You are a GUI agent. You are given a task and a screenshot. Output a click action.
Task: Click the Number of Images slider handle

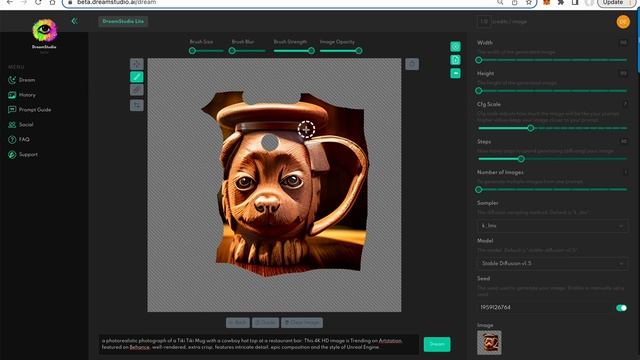(479, 189)
